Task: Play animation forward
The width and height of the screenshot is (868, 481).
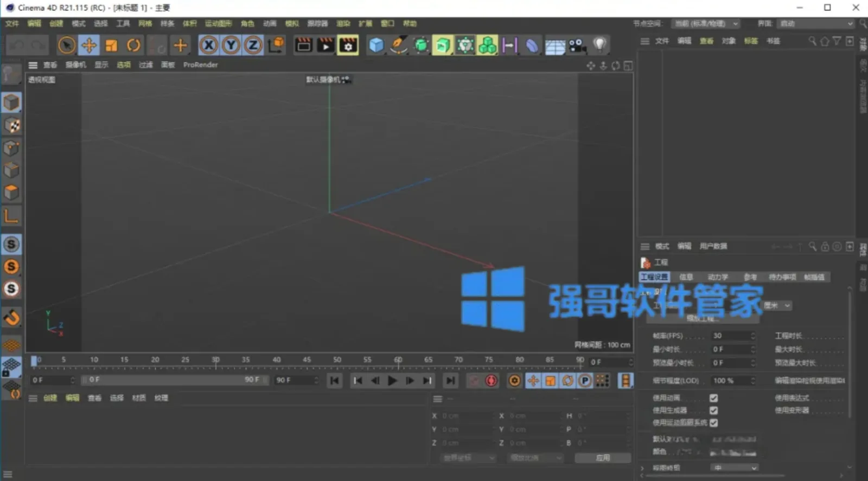Action: 392,381
